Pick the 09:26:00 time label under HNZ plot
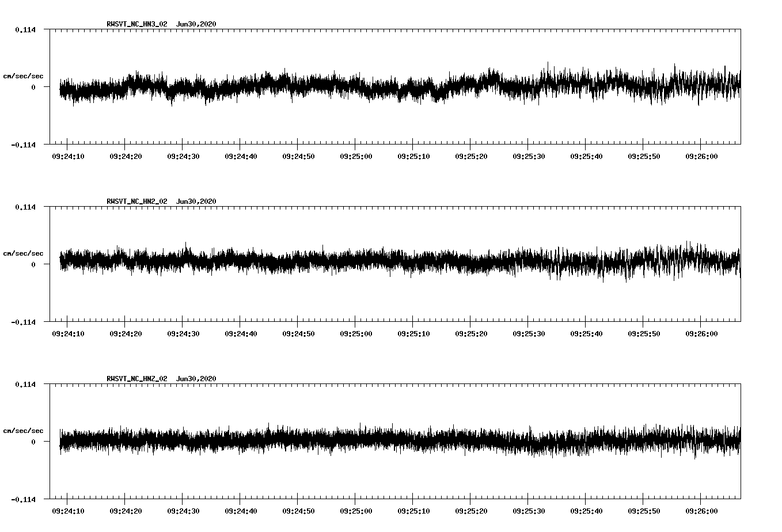Image resolution: width=782 pixels, height=532 pixels. [701, 511]
